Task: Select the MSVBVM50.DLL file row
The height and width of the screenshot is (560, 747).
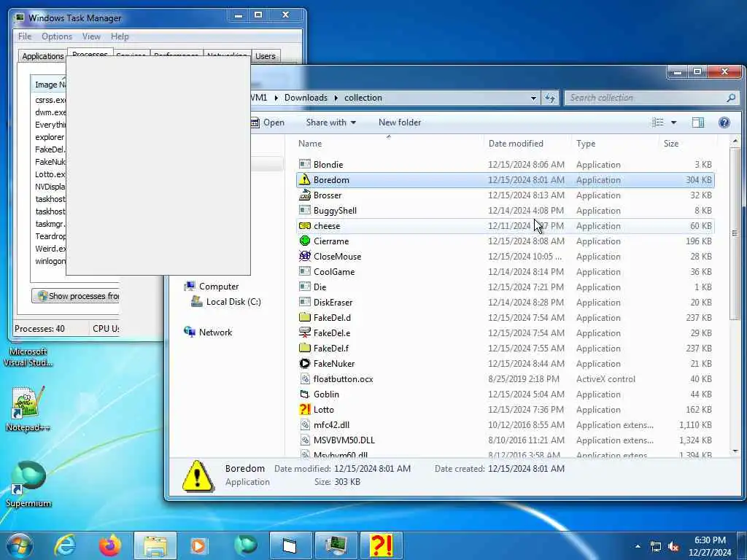Action: pos(505,440)
